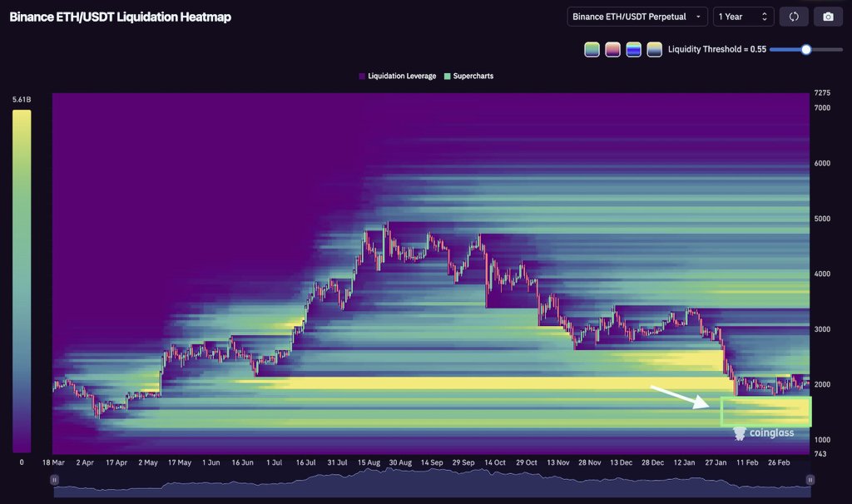Click the '6000' price axis label
852x504 pixels.
tap(822, 163)
